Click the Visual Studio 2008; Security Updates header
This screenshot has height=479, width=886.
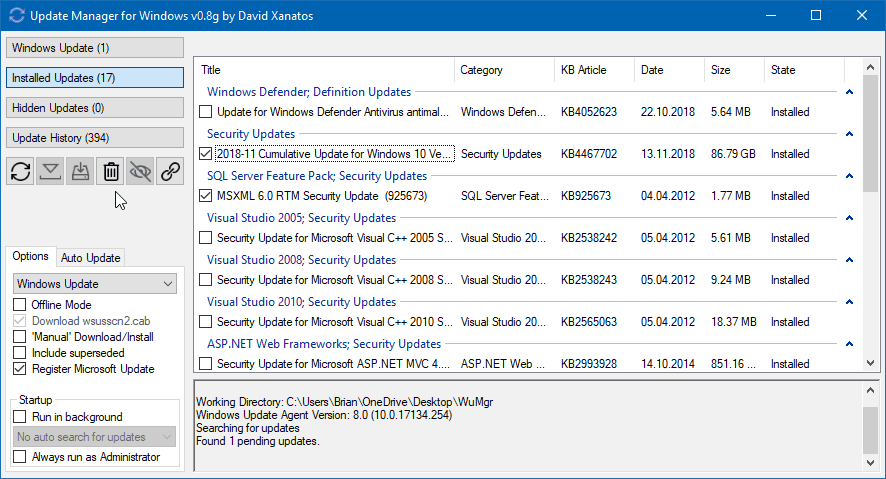pyautogui.click(x=301, y=260)
